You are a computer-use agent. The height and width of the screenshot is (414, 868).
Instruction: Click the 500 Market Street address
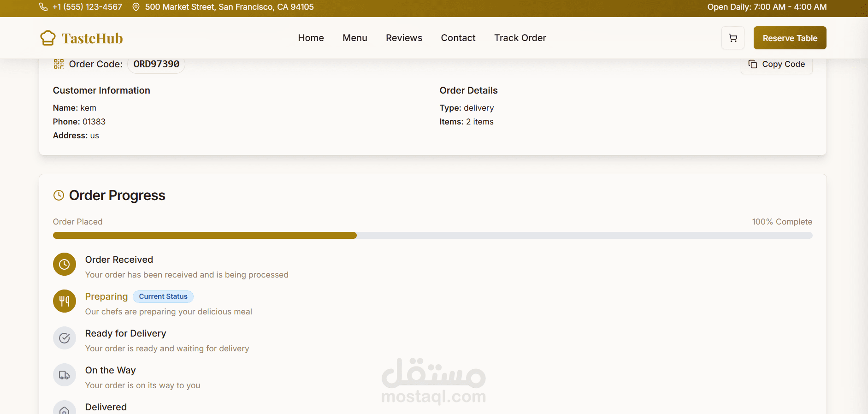(x=229, y=7)
